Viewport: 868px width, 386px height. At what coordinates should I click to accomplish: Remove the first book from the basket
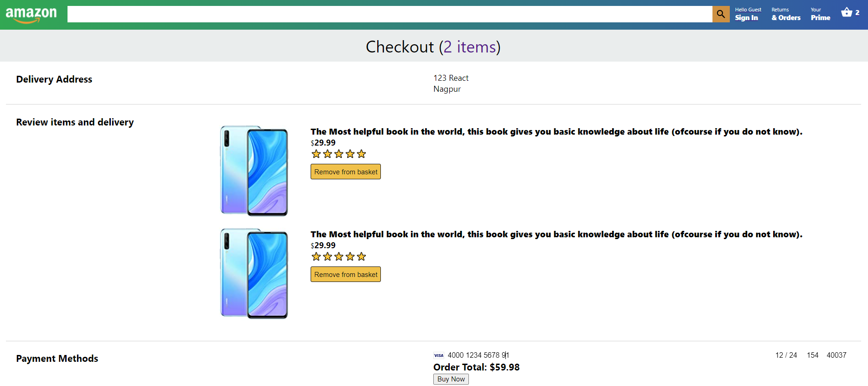pos(345,172)
